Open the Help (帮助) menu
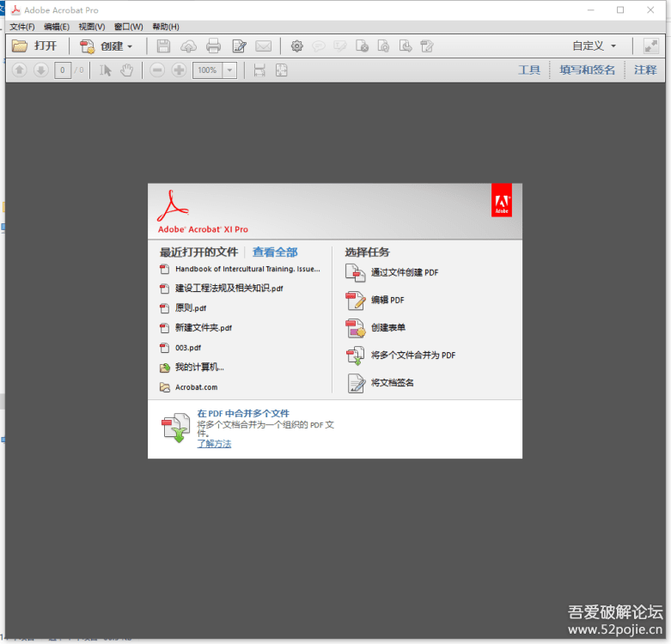Image resolution: width=671 pixels, height=644 pixels. point(166,27)
